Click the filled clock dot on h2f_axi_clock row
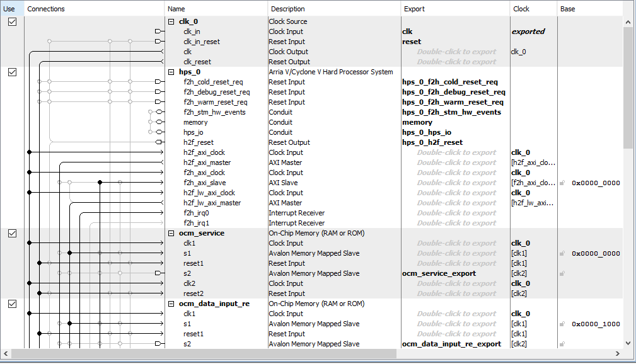Image resolution: width=636 pixels, height=364 pixels. click(x=29, y=152)
